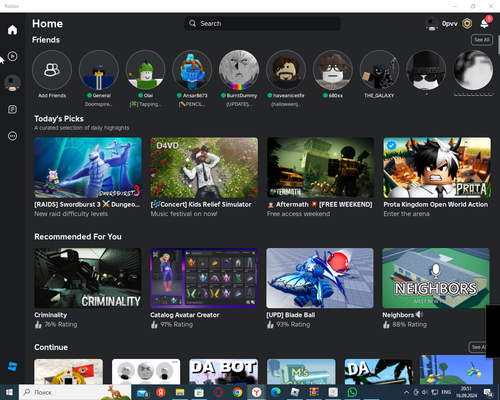Open the Home icon in sidebar

(x=12, y=30)
